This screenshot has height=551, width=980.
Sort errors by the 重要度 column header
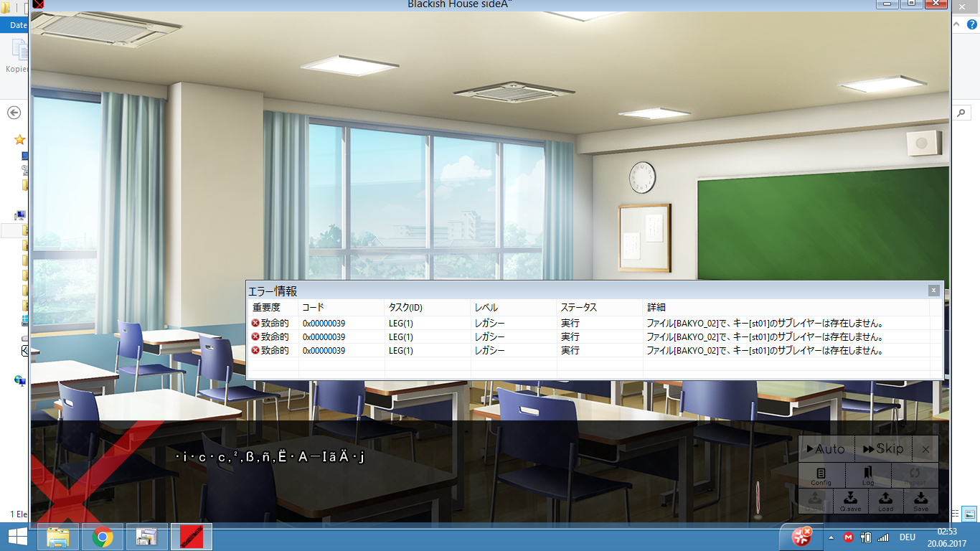[x=273, y=307]
